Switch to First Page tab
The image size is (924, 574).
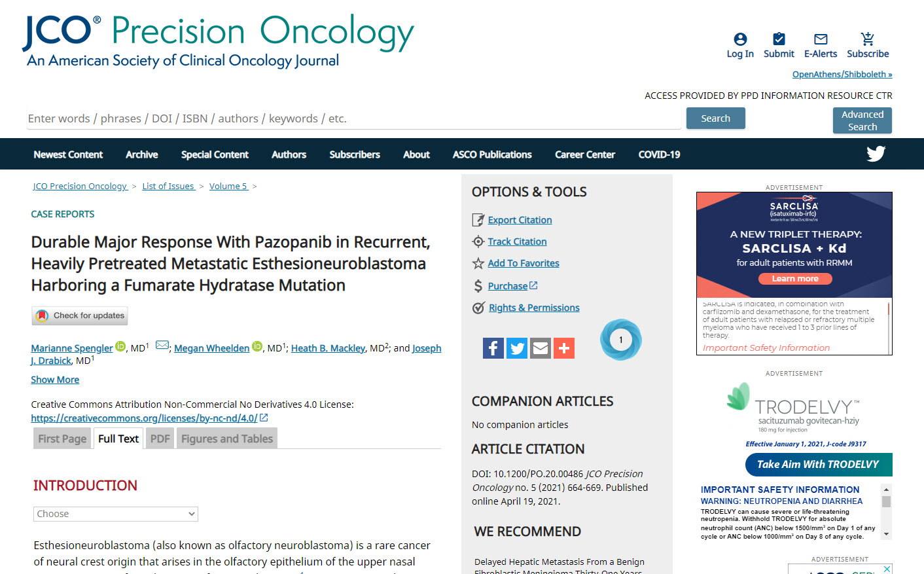tap(62, 439)
